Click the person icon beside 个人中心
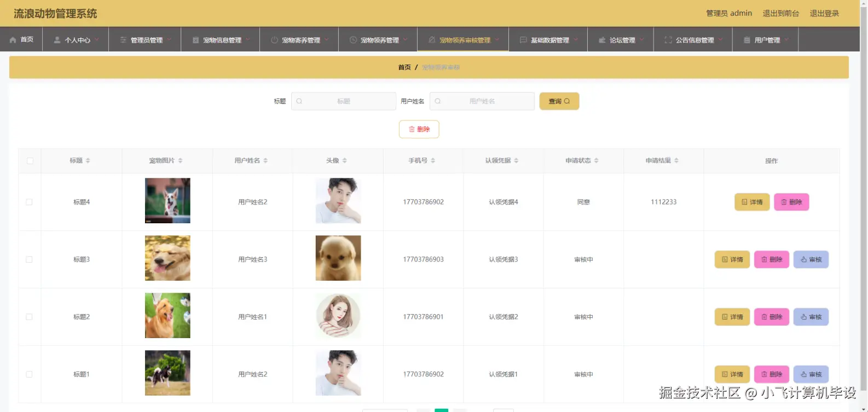Viewport: 868px width, 412px height. (x=57, y=40)
